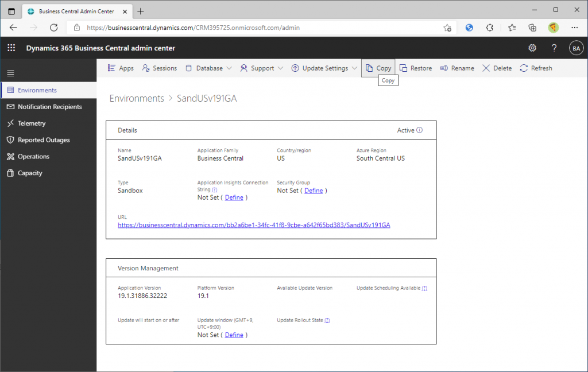This screenshot has height=372, width=588.
Task: Expand the Database dropdown menu
Action: pos(209,68)
